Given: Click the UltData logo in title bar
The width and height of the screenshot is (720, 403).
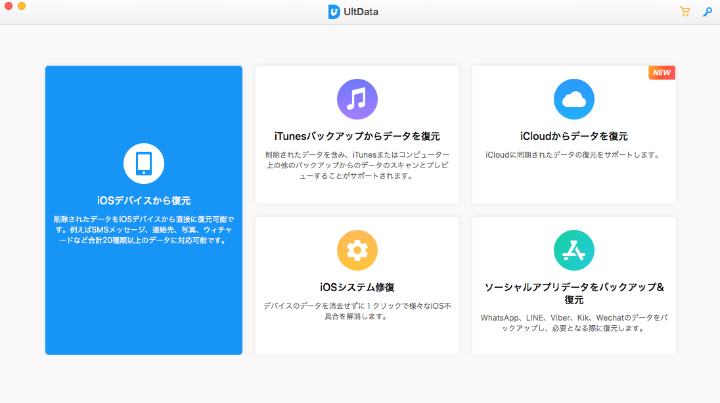Looking at the screenshot, I should (x=334, y=12).
